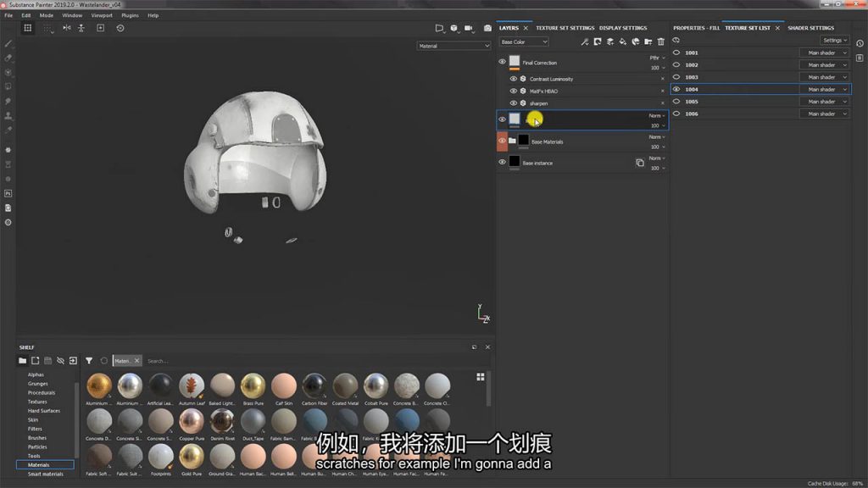868x488 pixels.
Task: Hide the MatFx HBAO effect
Action: click(x=513, y=91)
